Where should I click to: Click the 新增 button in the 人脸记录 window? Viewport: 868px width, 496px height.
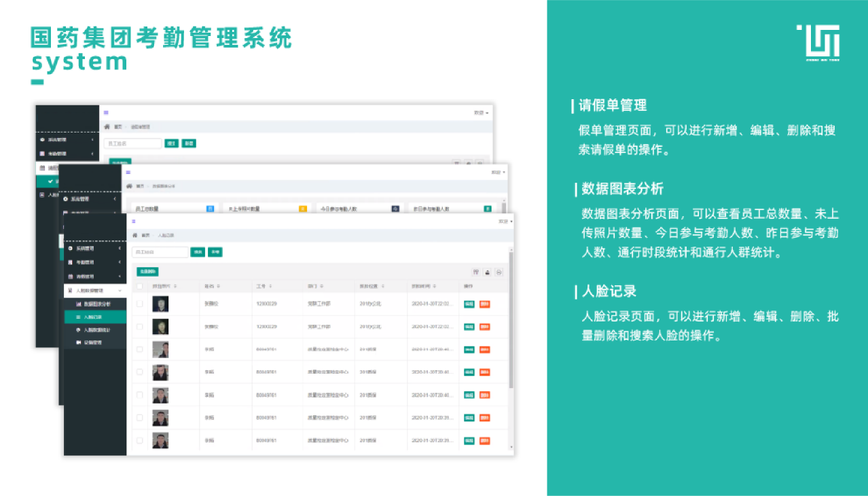pos(215,252)
